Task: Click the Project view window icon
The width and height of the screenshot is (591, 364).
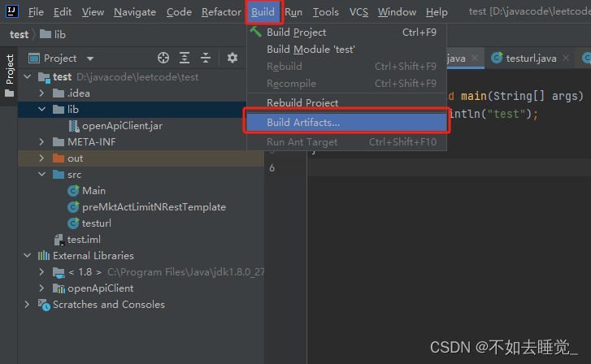Action: [34, 58]
